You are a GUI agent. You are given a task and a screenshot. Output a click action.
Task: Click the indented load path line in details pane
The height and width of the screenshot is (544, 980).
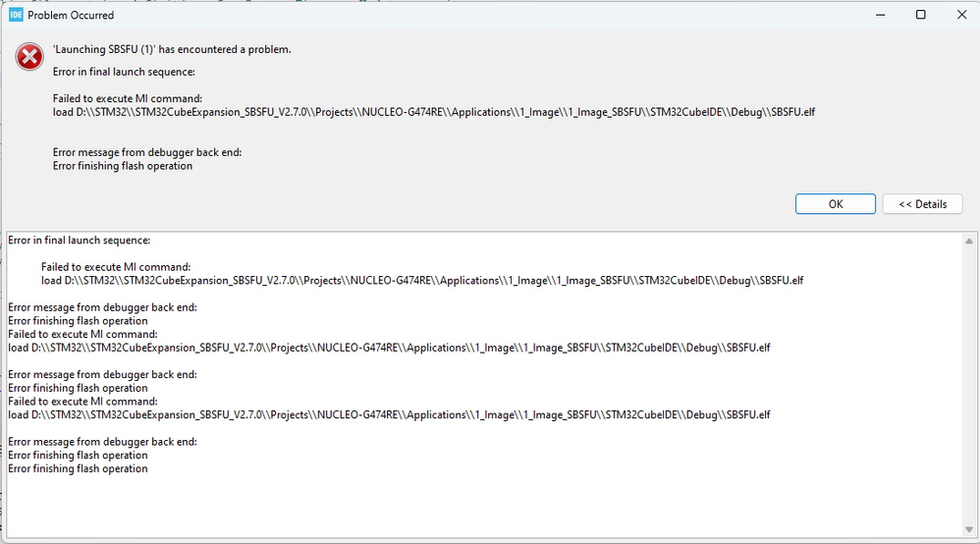click(x=422, y=281)
